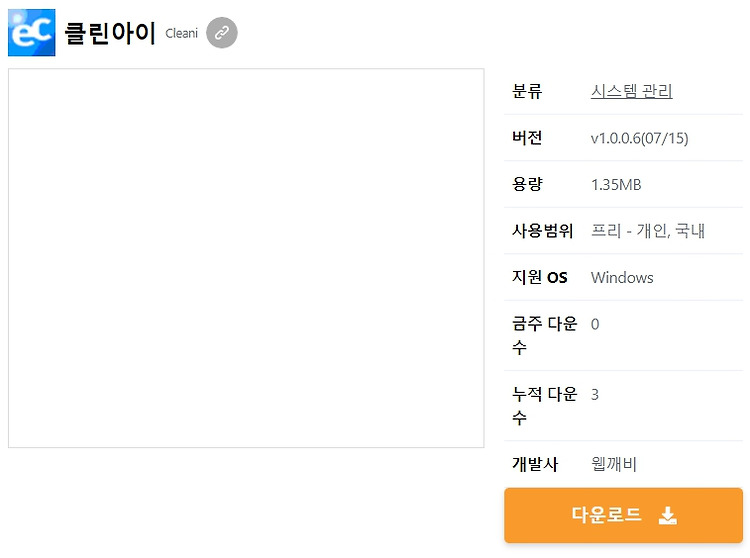Click the Cleani app logo icon

32,33
